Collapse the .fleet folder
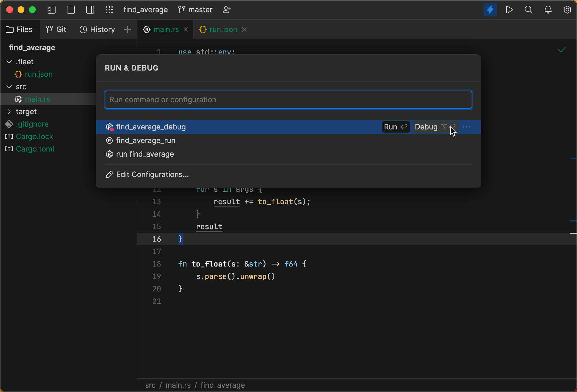The width and height of the screenshot is (577, 392). point(9,61)
